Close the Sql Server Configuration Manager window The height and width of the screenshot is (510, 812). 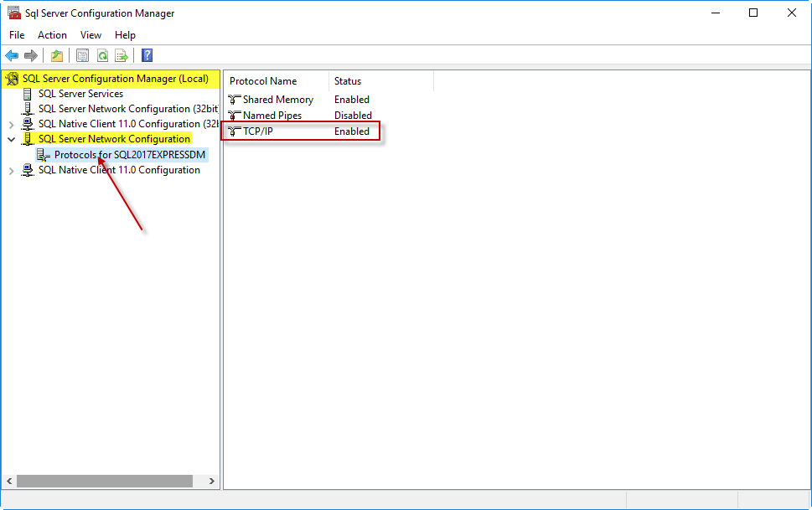[x=792, y=13]
